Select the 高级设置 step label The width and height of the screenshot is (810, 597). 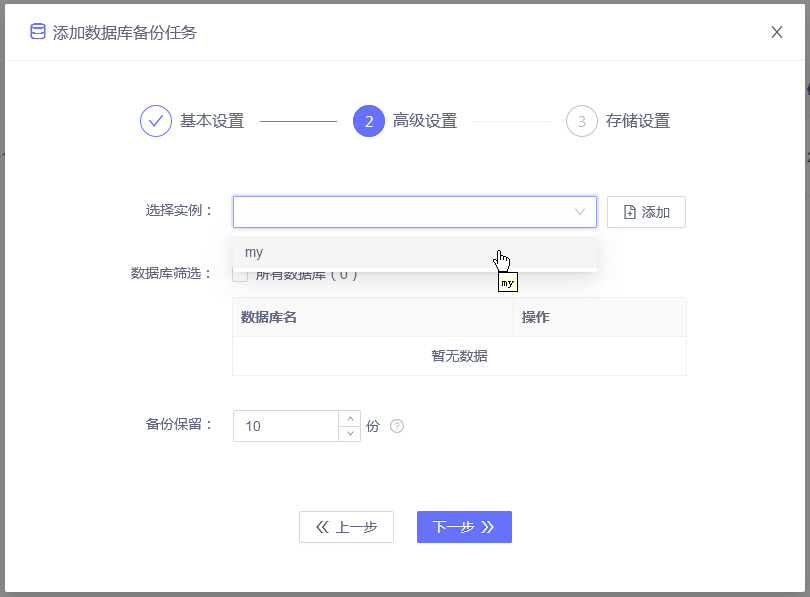tap(425, 121)
